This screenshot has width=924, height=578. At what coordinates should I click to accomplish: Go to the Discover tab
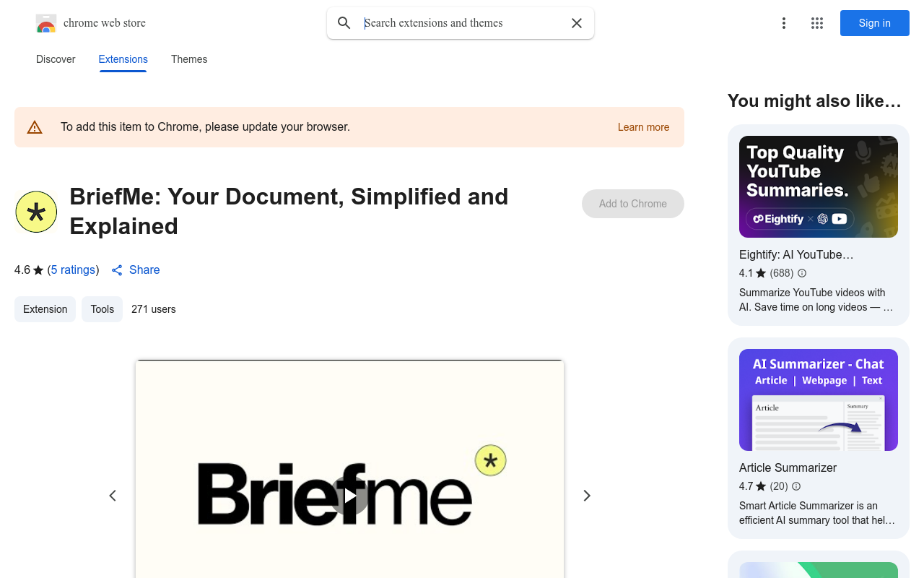(x=56, y=59)
